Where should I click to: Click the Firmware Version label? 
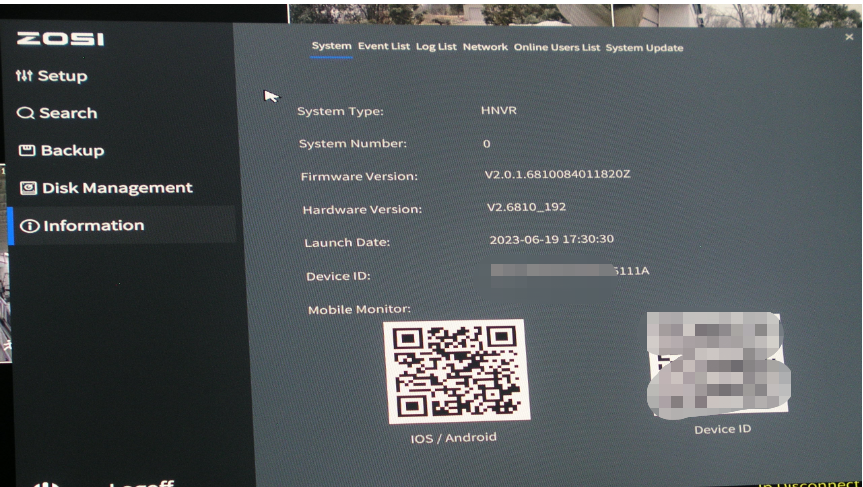pyautogui.click(x=359, y=177)
